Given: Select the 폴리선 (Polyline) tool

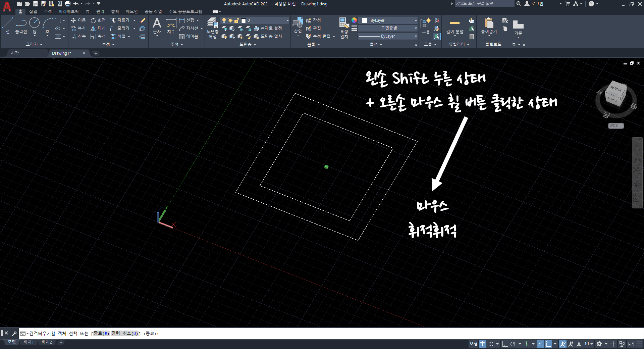Looking at the screenshot, I should [x=21, y=26].
